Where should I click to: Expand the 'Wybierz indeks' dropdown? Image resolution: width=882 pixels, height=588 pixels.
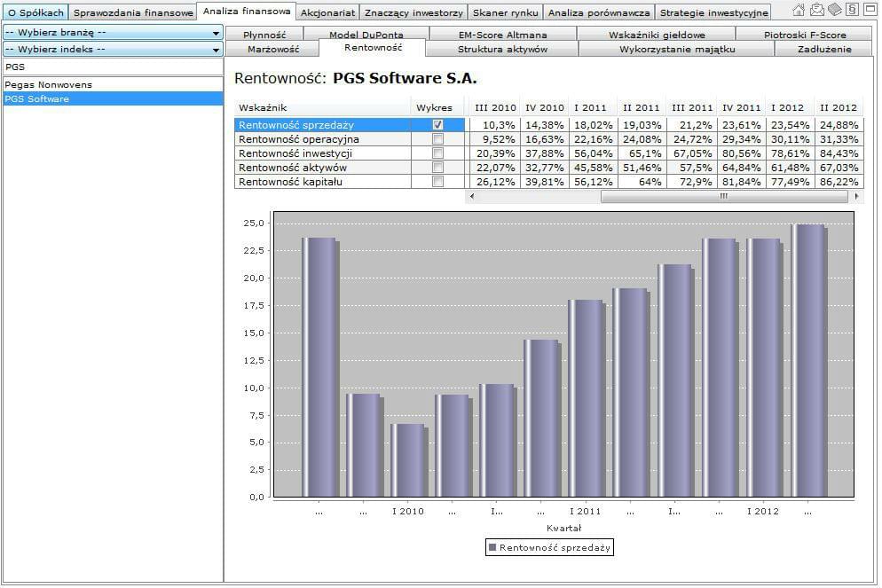(x=113, y=50)
